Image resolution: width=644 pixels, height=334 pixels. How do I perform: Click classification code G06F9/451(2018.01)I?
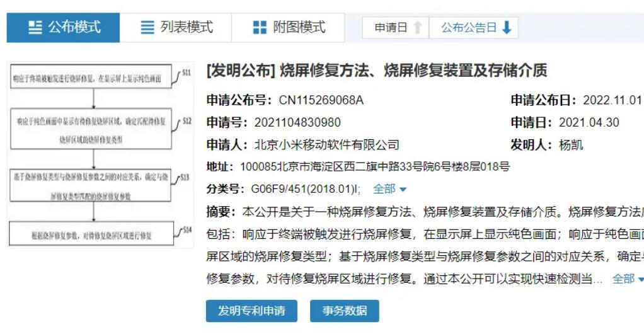[306, 189]
